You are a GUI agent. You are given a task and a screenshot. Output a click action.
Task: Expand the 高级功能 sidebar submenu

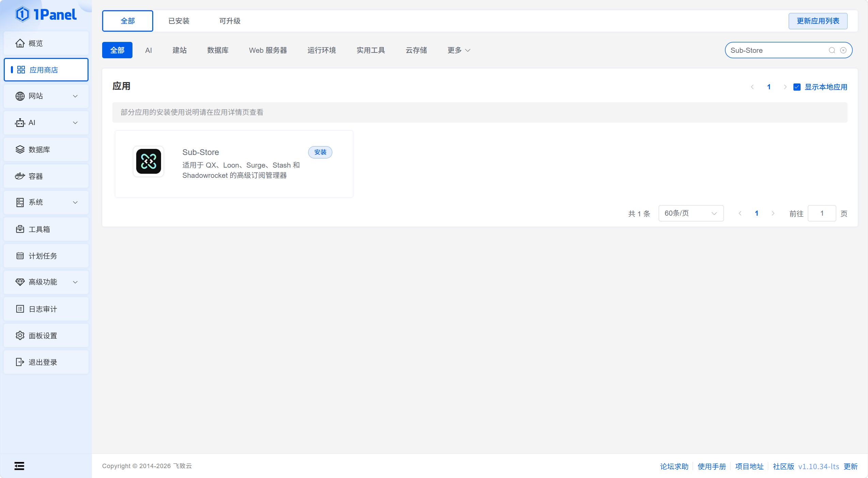pos(46,282)
